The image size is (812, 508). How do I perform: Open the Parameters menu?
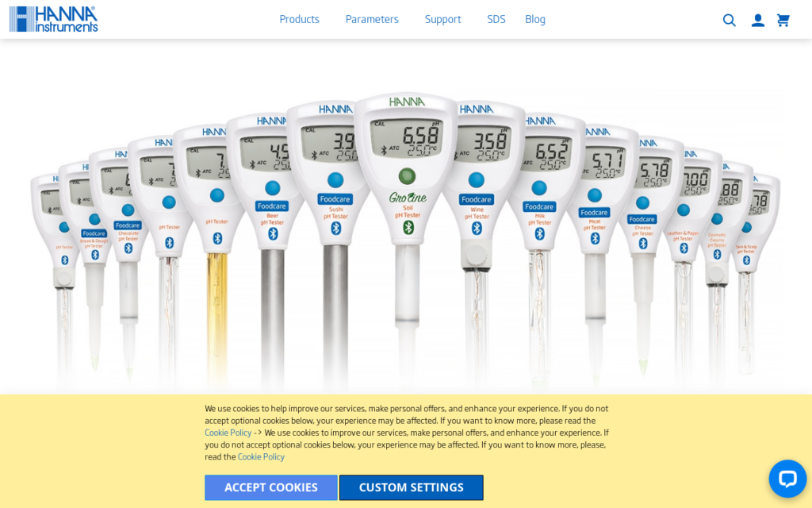[372, 19]
